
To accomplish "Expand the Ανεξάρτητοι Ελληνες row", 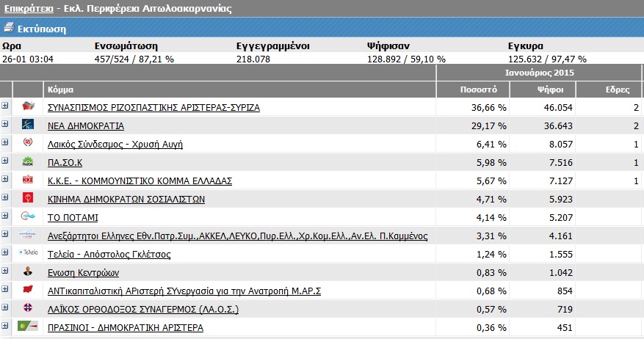I will coord(5,234).
